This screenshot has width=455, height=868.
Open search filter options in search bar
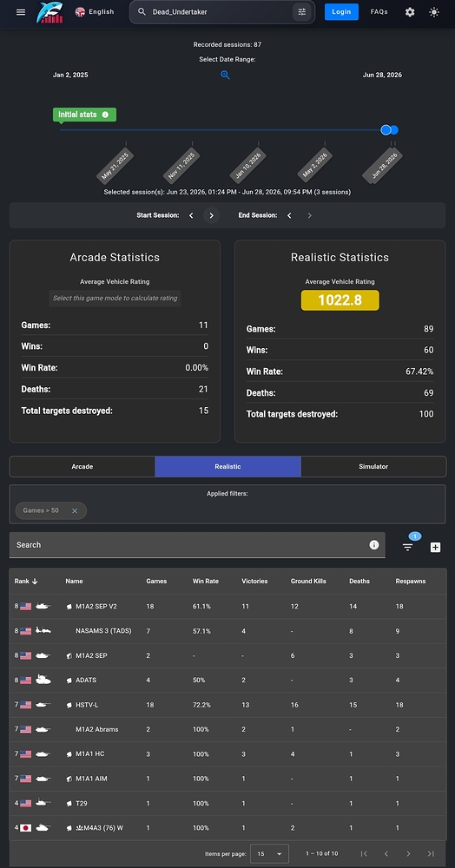tap(301, 11)
